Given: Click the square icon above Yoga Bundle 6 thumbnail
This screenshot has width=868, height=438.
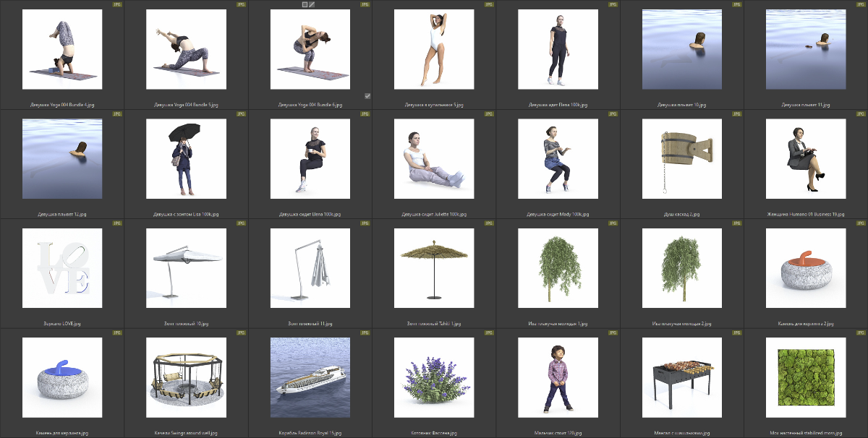Looking at the screenshot, I should pos(305,4).
